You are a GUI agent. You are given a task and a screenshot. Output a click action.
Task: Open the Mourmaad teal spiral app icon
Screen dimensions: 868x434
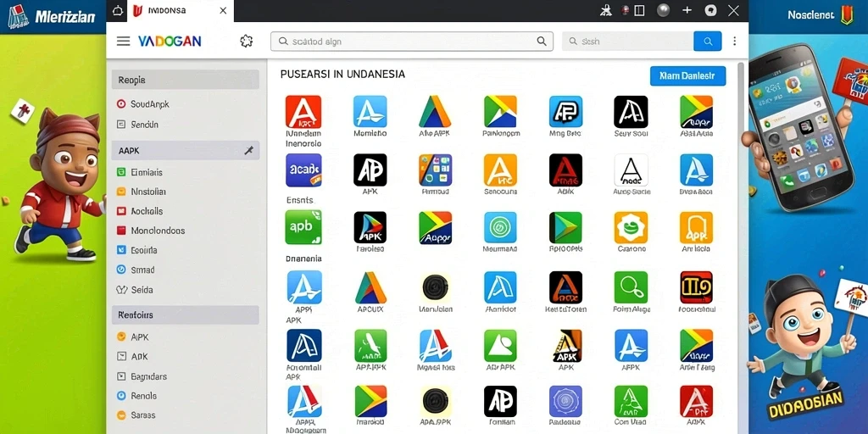coord(500,227)
